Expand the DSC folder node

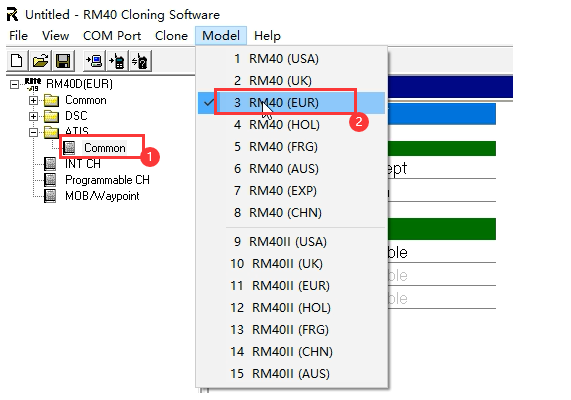[x=33, y=116]
